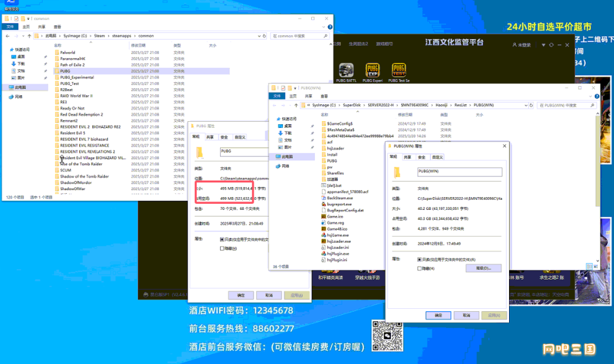Click refresh icon in 江西文化监管平台 title bar
This screenshot has height=364, width=614.
coord(552,45)
